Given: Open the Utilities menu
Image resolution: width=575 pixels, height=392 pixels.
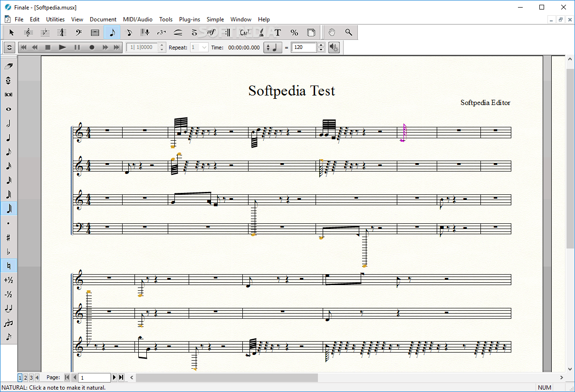Looking at the screenshot, I should click(x=55, y=19).
